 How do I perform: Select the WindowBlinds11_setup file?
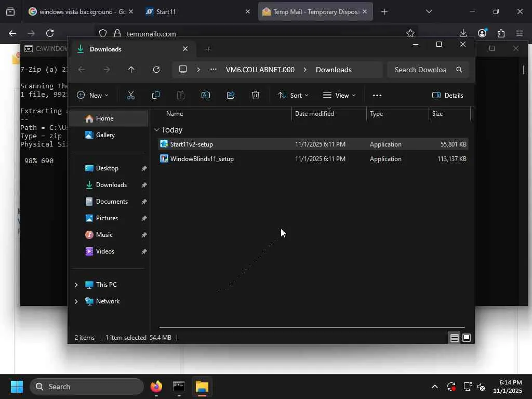[313, 159]
